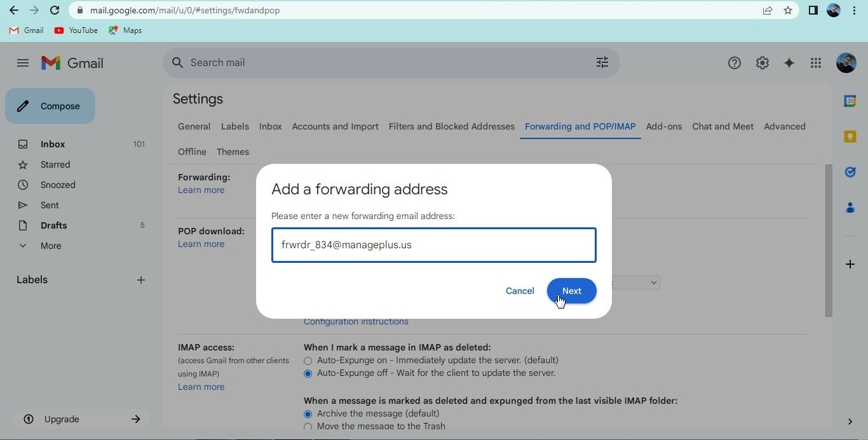Click the search magnifier icon

[x=178, y=63]
